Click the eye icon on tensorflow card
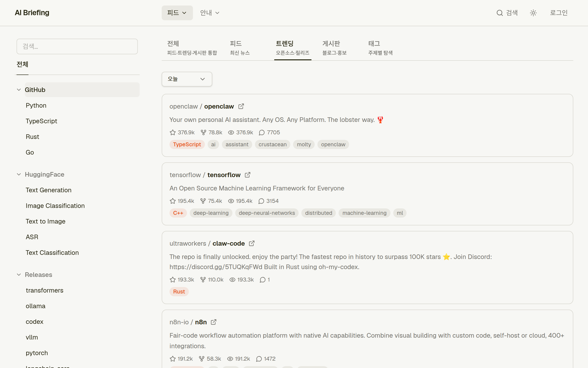588x368 pixels. (231, 201)
